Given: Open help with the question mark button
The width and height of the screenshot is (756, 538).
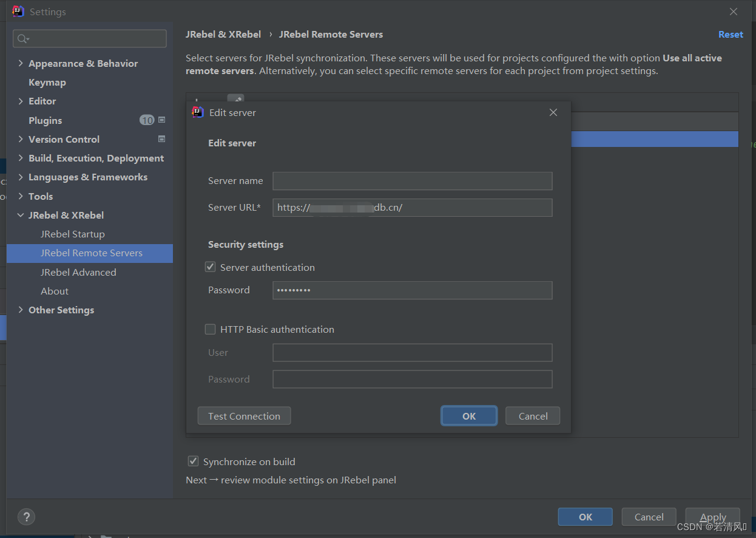Looking at the screenshot, I should tap(26, 517).
